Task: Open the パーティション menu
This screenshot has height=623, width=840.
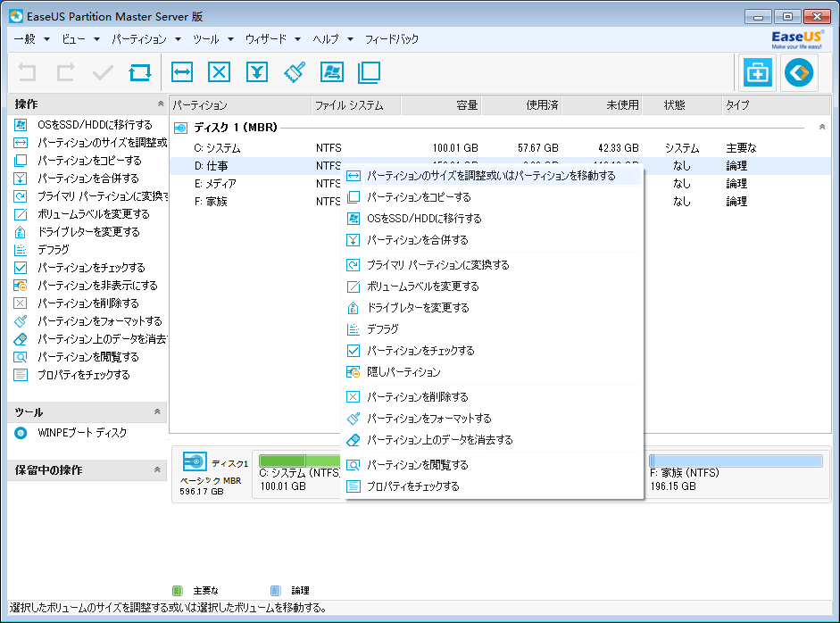Action: point(146,39)
